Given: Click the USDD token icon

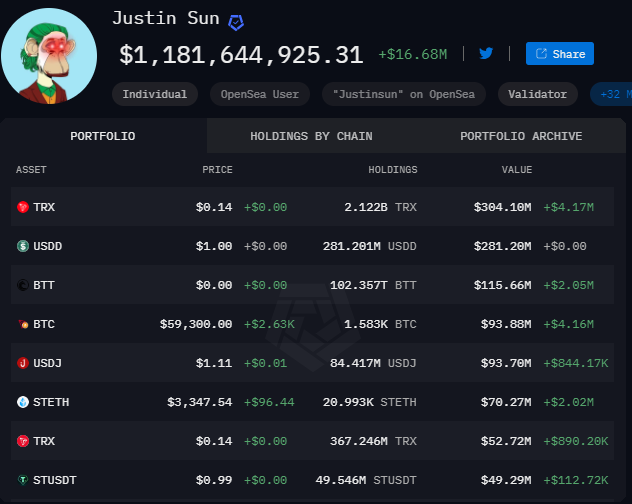Looking at the screenshot, I should coord(23,246).
